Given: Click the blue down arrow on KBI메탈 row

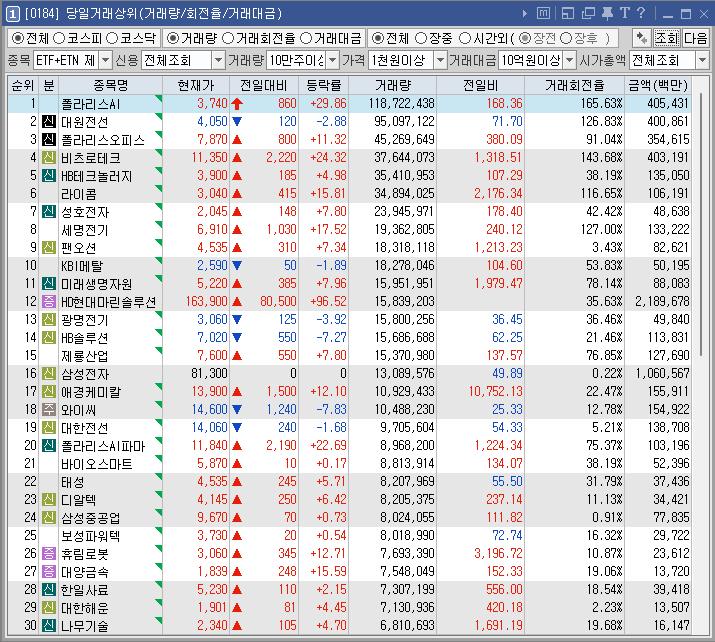Looking at the screenshot, I should click(x=237, y=265).
